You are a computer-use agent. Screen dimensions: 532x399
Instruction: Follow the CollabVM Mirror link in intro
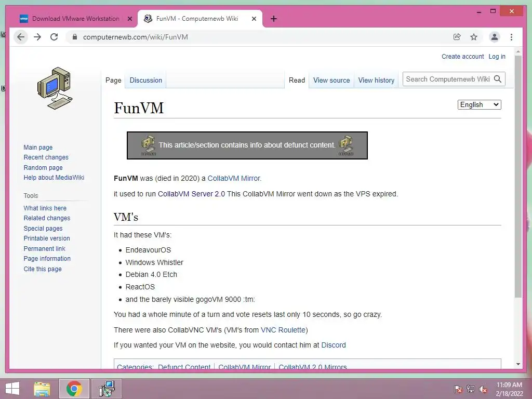[234, 178]
